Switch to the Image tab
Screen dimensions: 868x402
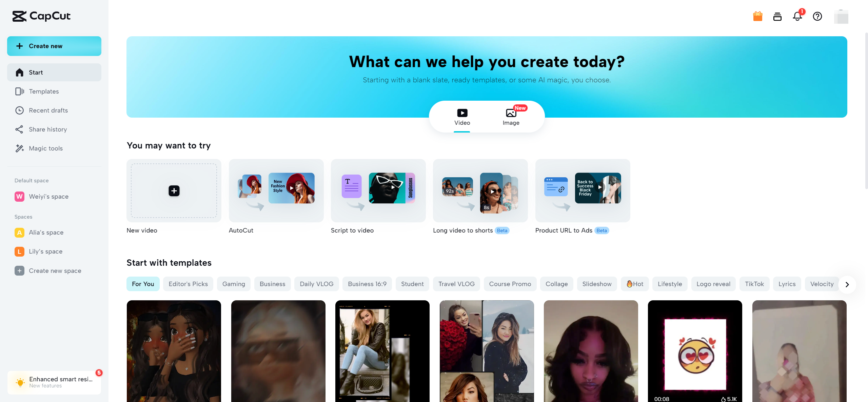[x=510, y=116]
